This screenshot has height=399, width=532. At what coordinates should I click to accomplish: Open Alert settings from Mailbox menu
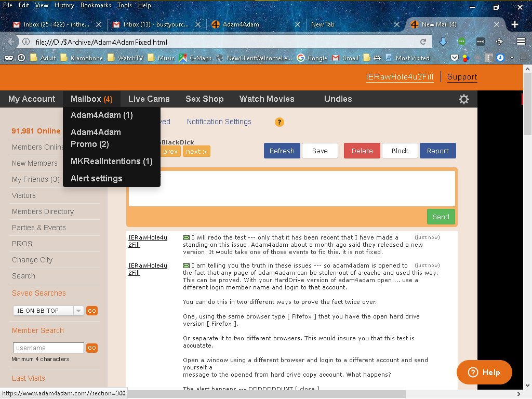pyautogui.click(x=96, y=179)
